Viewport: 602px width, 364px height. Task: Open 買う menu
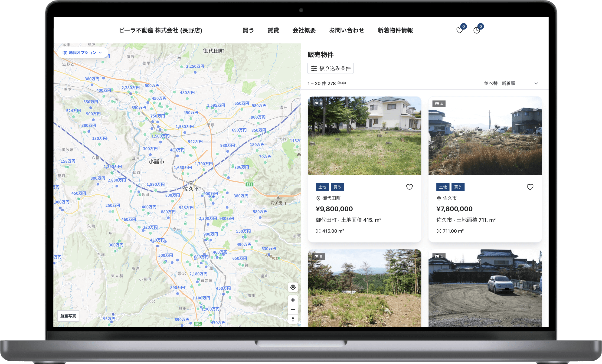[x=248, y=30]
